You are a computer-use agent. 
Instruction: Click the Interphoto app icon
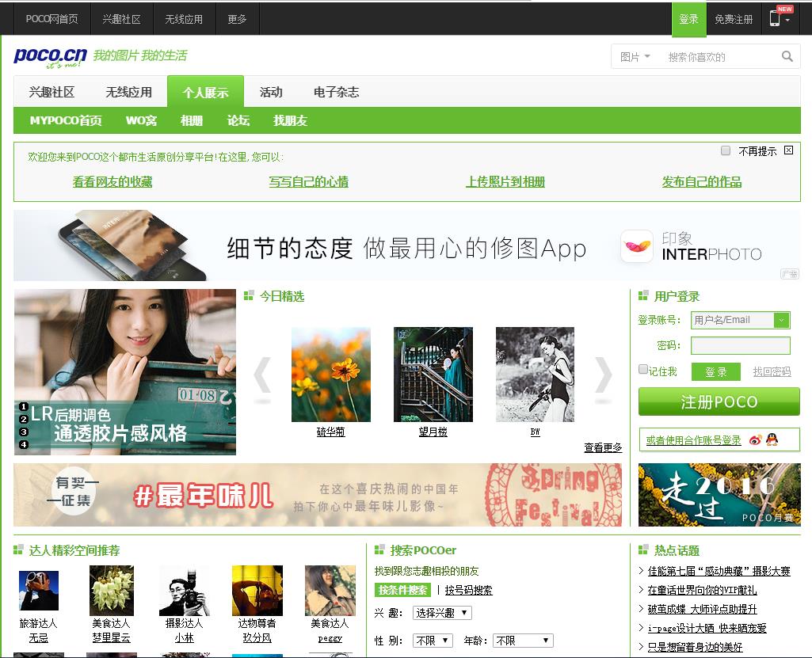click(x=636, y=246)
